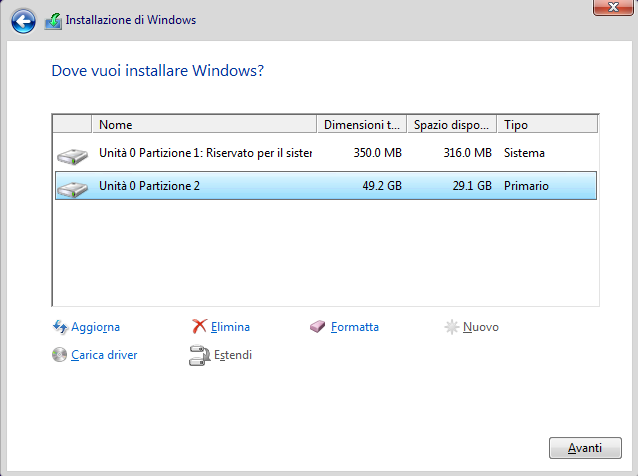Click the Windows setup icon in title bar
The height and width of the screenshot is (476, 638).
pos(53,21)
